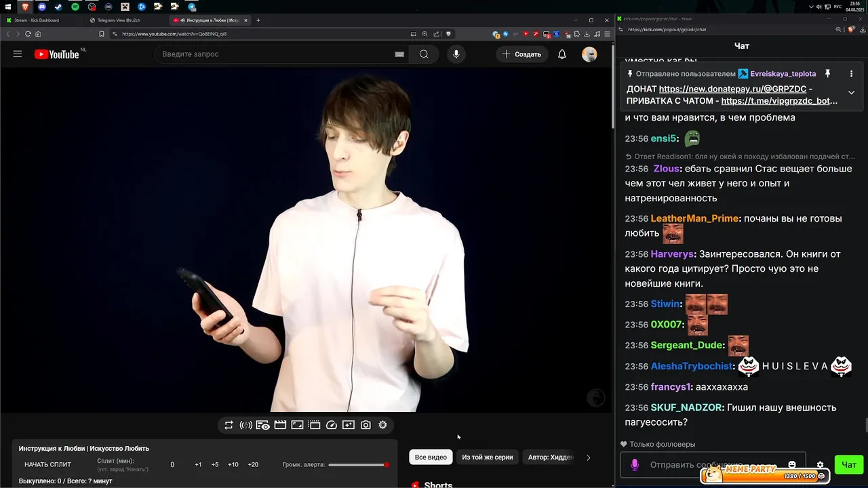Click username Harverys in chat
The height and width of the screenshot is (488, 868).
672,254
